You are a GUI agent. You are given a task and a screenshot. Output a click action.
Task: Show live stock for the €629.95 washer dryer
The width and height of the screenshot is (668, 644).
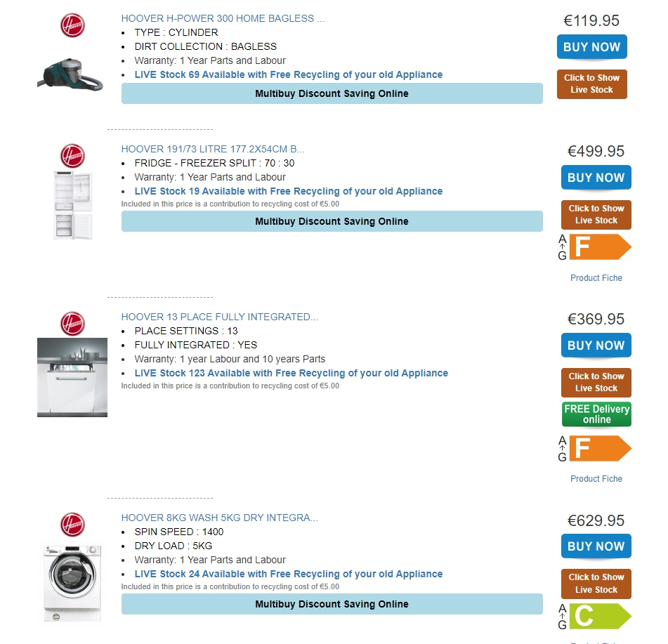[x=596, y=584]
